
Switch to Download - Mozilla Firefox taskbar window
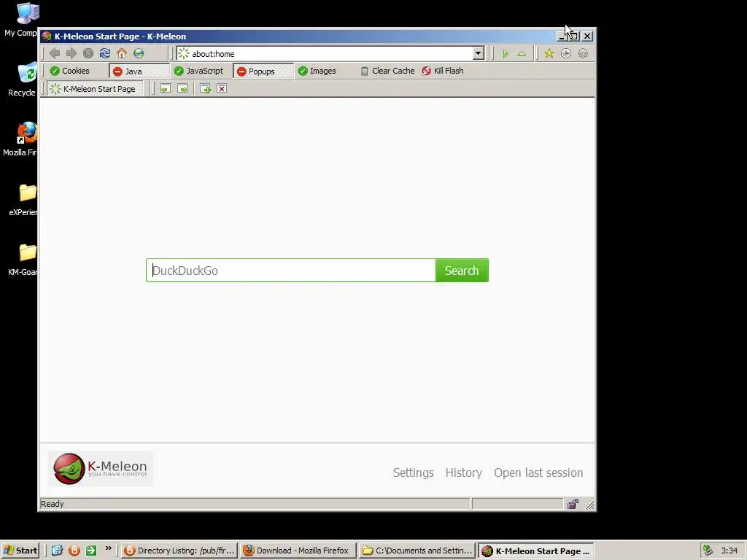(x=298, y=551)
